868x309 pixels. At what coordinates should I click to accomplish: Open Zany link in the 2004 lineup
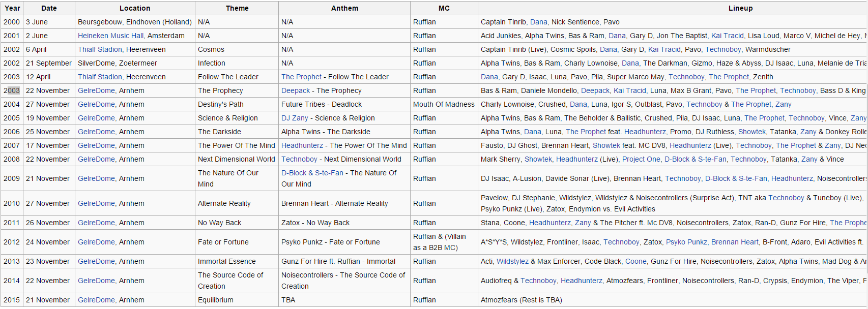point(784,104)
